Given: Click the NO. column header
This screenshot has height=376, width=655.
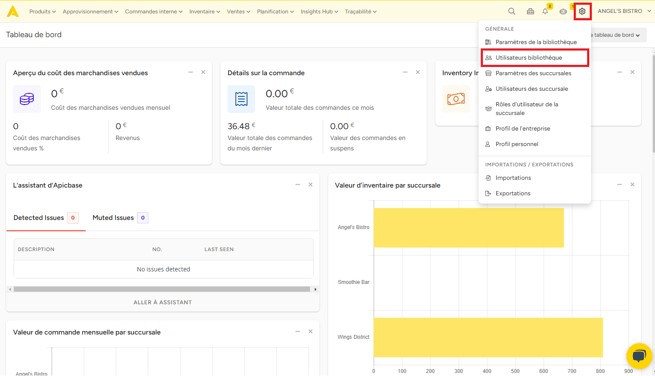Looking at the screenshot, I should [x=157, y=249].
